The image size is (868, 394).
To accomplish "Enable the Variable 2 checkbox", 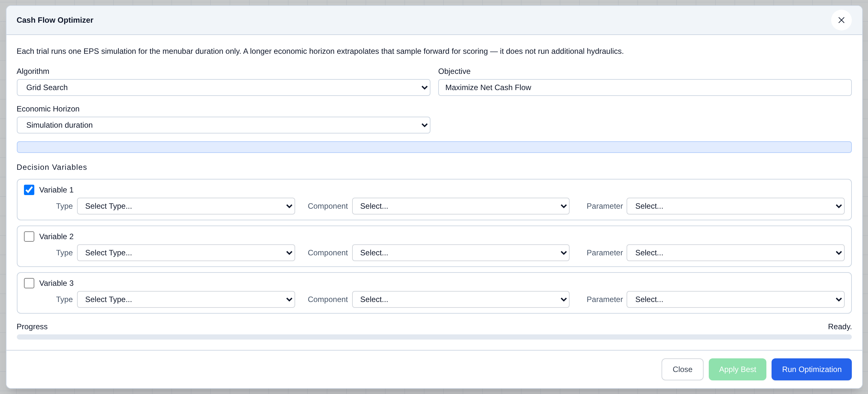I will tap(29, 236).
